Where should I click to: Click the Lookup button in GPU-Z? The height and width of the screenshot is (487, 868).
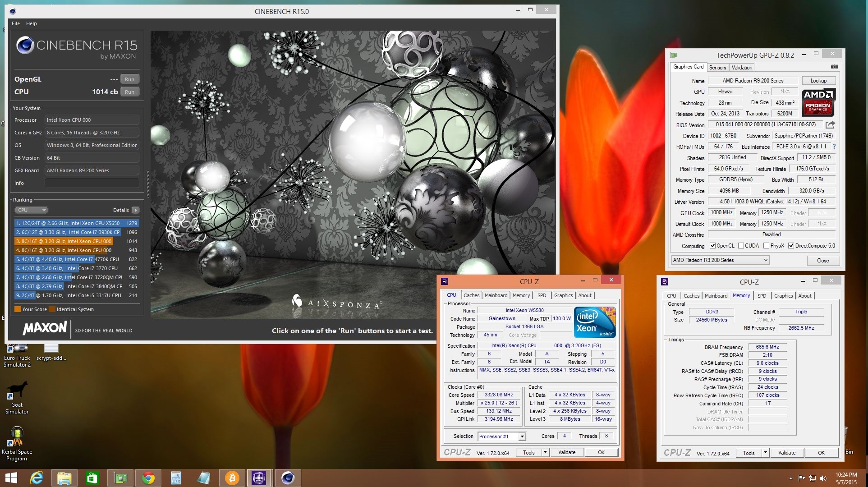[818, 81]
